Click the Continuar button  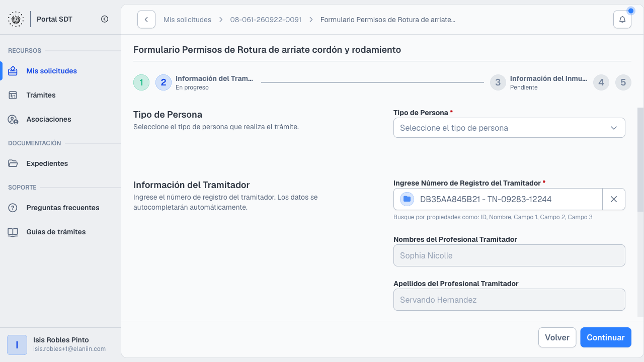606,337
